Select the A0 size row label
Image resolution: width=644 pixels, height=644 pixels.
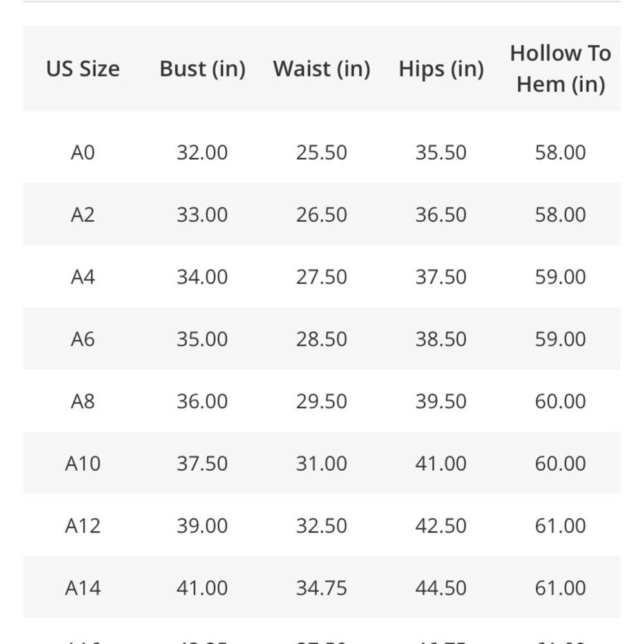point(83,153)
